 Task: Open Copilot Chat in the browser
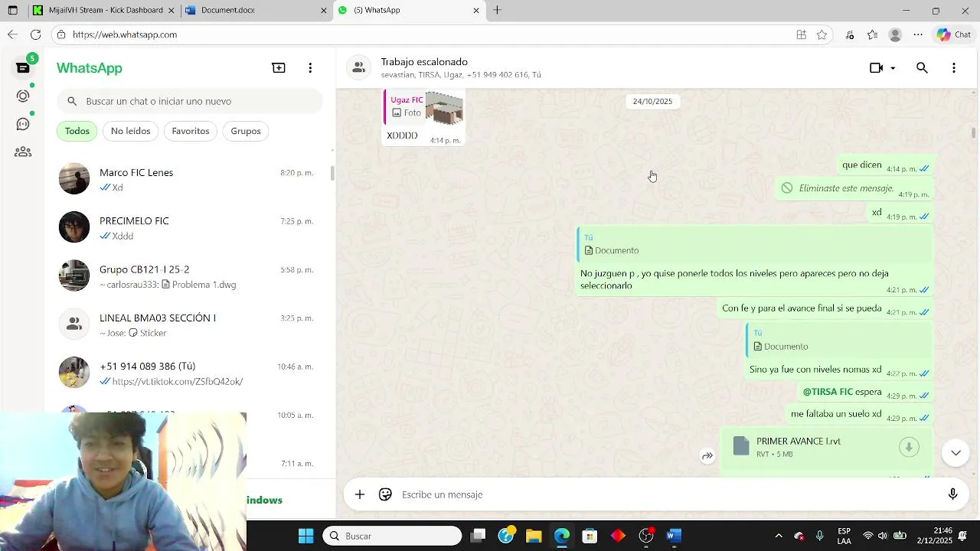point(953,34)
